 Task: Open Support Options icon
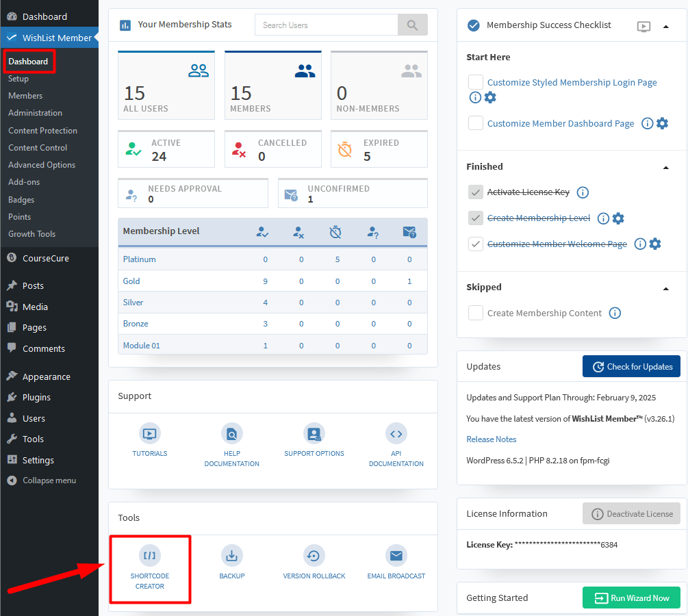314,434
